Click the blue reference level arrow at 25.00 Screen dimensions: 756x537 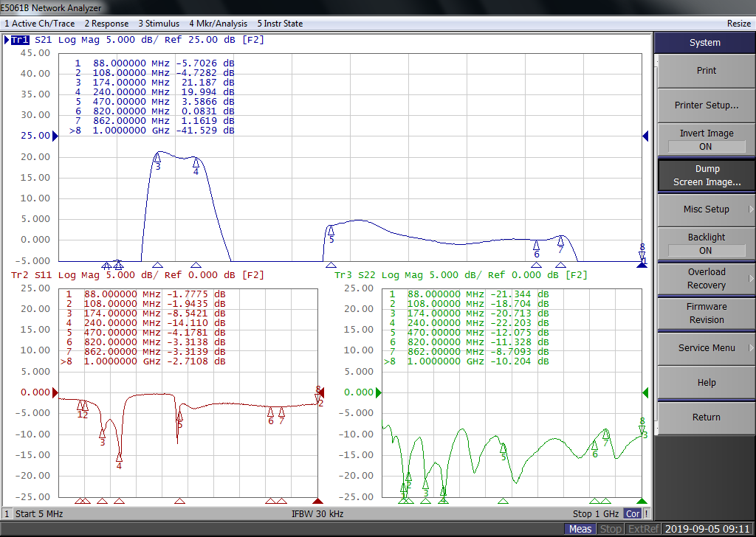coord(55,136)
